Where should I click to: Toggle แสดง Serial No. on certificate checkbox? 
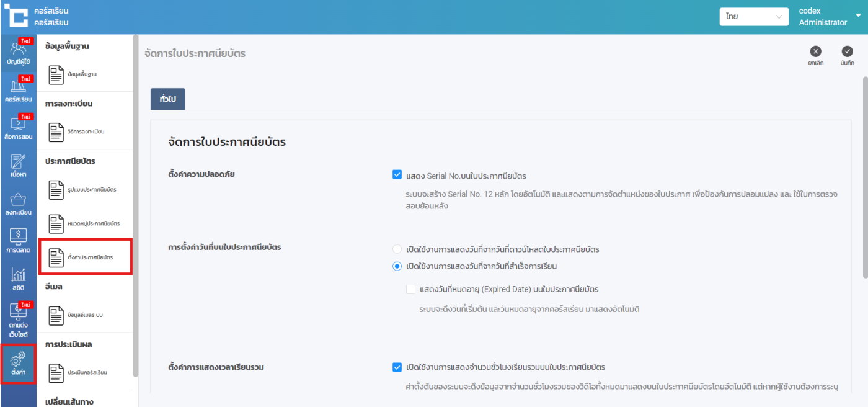(x=397, y=176)
